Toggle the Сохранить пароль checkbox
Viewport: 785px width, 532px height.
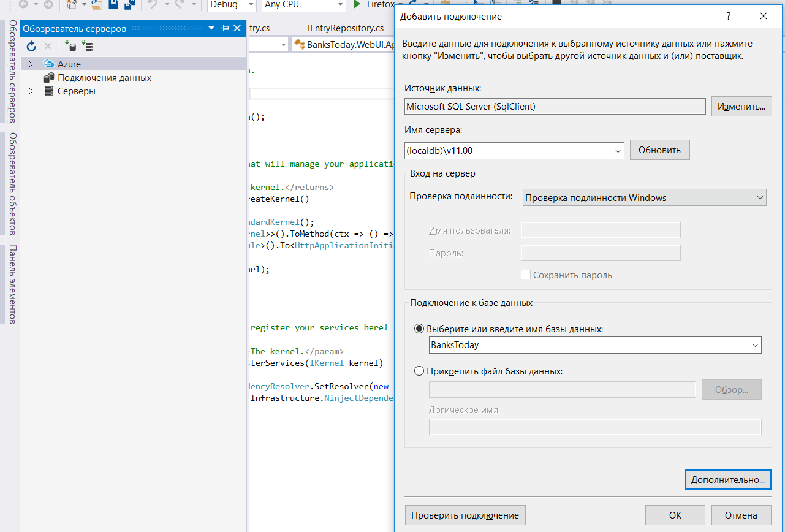(x=526, y=275)
